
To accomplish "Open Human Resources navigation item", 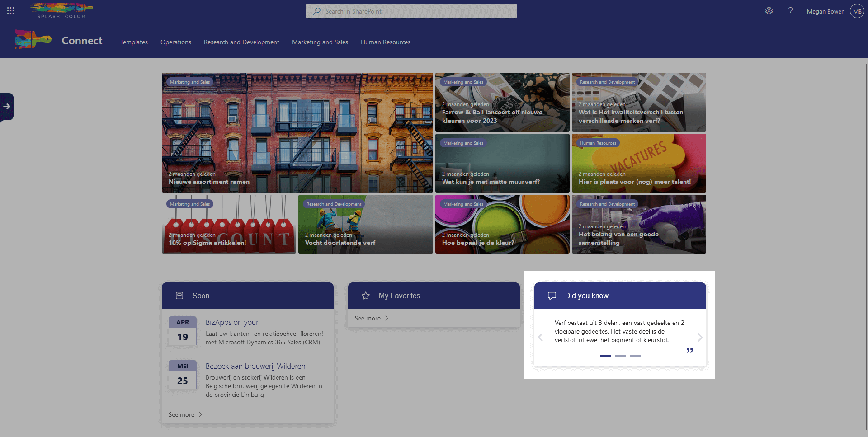I will (x=386, y=42).
